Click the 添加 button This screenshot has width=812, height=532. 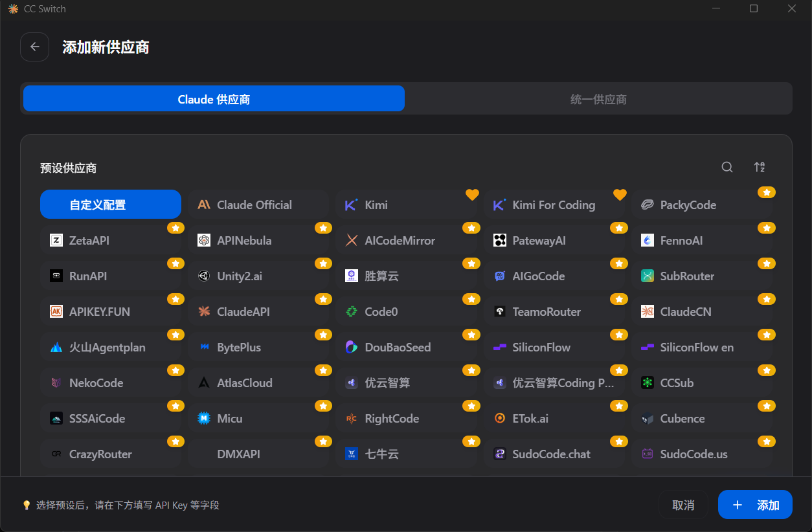(x=755, y=505)
